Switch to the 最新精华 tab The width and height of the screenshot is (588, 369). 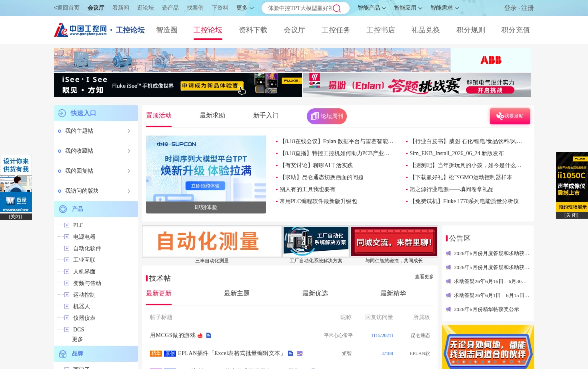pyautogui.click(x=393, y=293)
